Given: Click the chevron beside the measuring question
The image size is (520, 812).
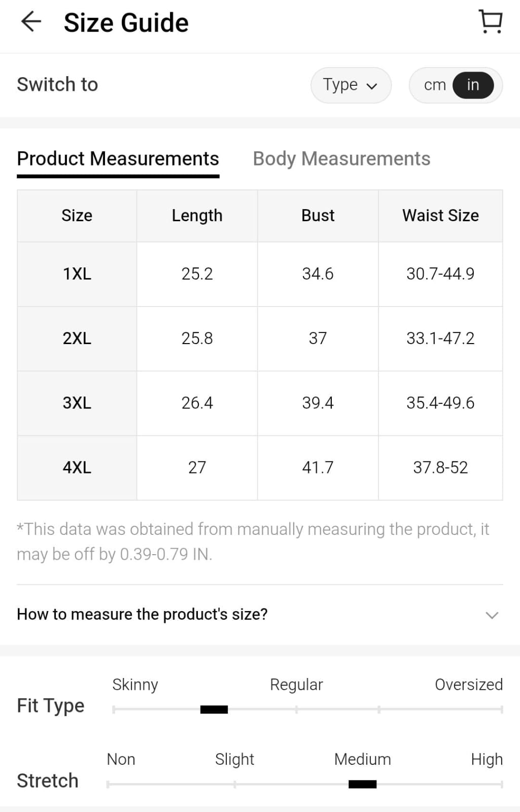Looking at the screenshot, I should [x=492, y=615].
